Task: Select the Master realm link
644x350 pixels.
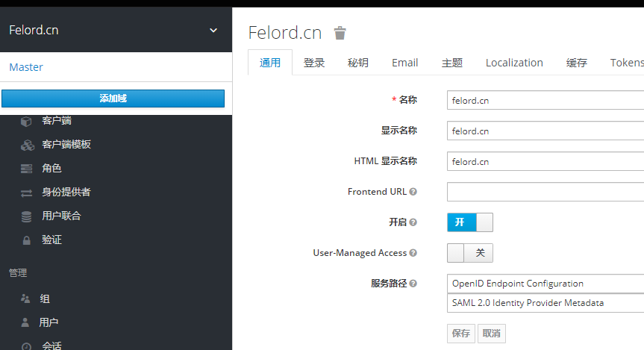Action: [x=26, y=67]
